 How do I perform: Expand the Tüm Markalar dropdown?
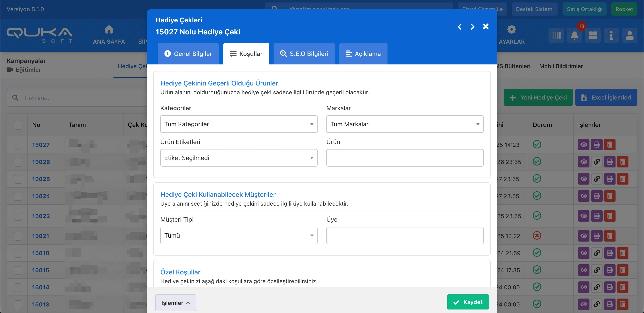[405, 124]
